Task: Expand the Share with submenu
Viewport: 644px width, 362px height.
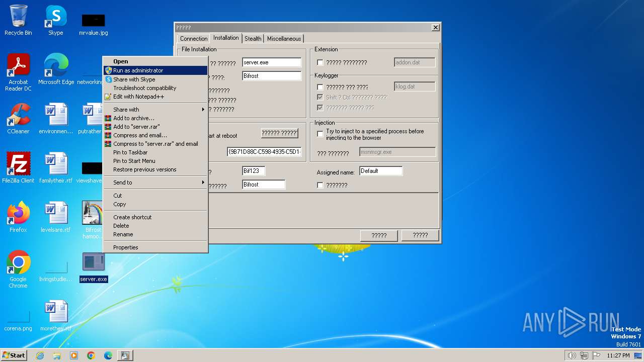Action: click(155, 110)
